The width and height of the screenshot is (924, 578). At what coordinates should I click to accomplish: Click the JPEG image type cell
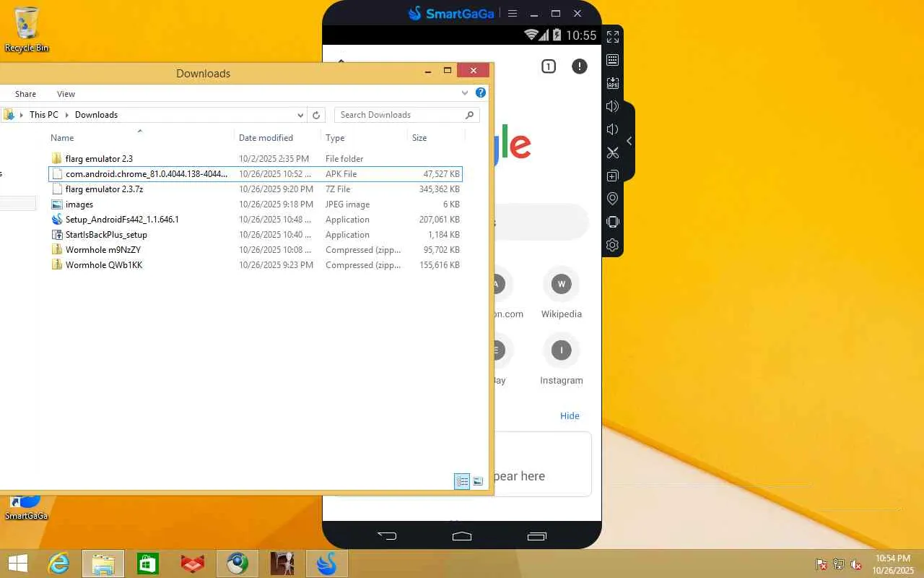click(x=347, y=204)
